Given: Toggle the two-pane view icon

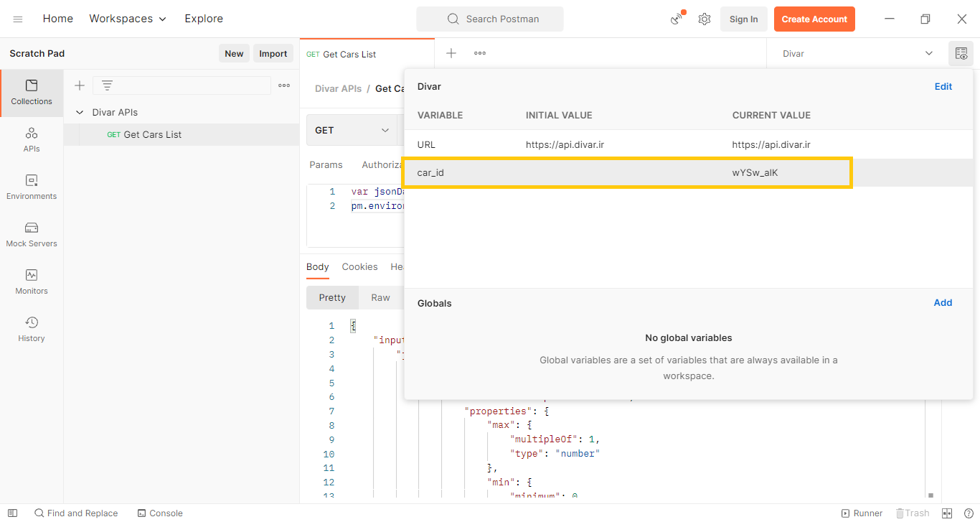Looking at the screenshot, I should click(947, 513).
